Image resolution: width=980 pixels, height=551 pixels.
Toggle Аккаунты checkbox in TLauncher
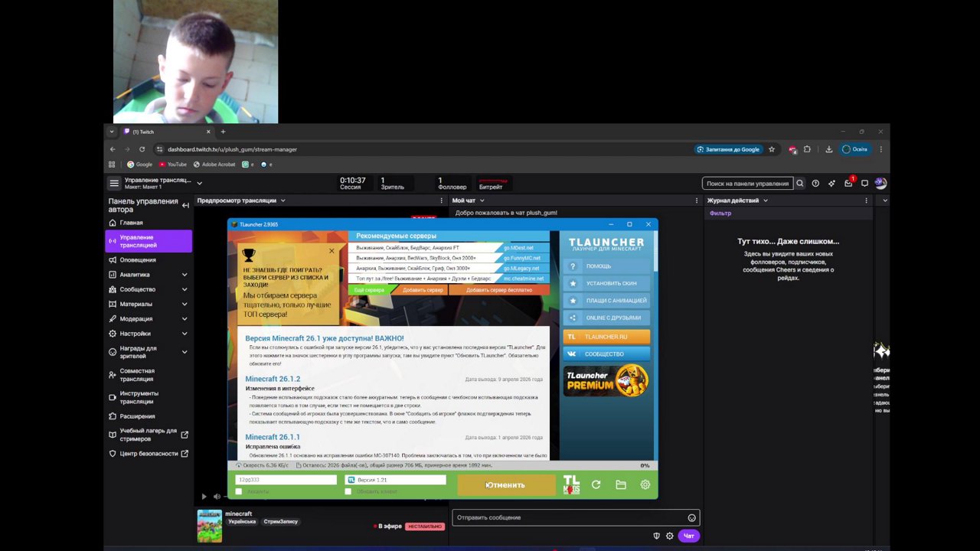(x=239, y=491)
